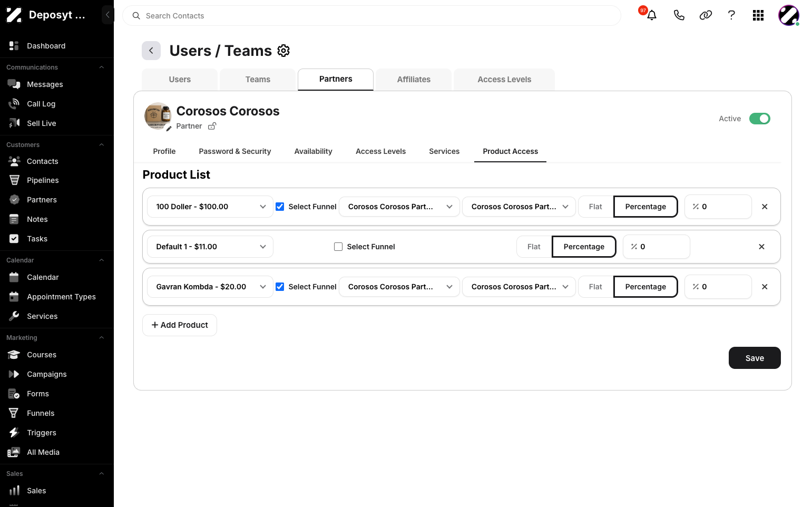Choose Flat commission for Default 1
The height and width of the screenshot is (507, 812).
(534, 247)
